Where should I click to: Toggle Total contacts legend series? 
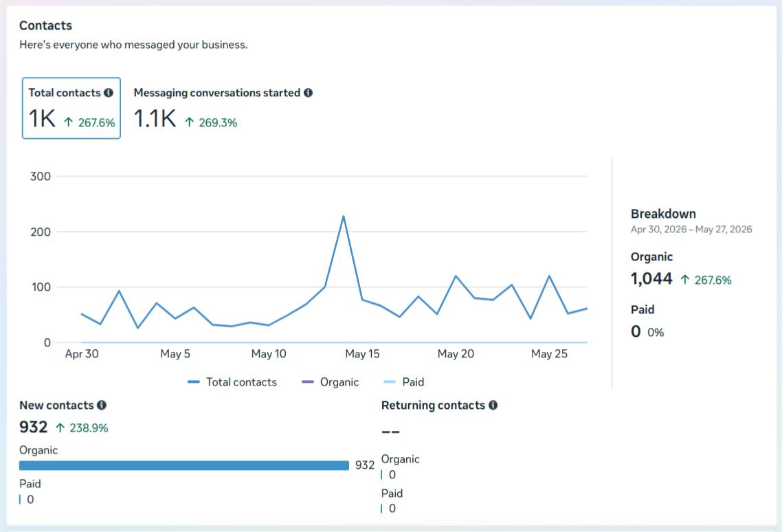232,381
